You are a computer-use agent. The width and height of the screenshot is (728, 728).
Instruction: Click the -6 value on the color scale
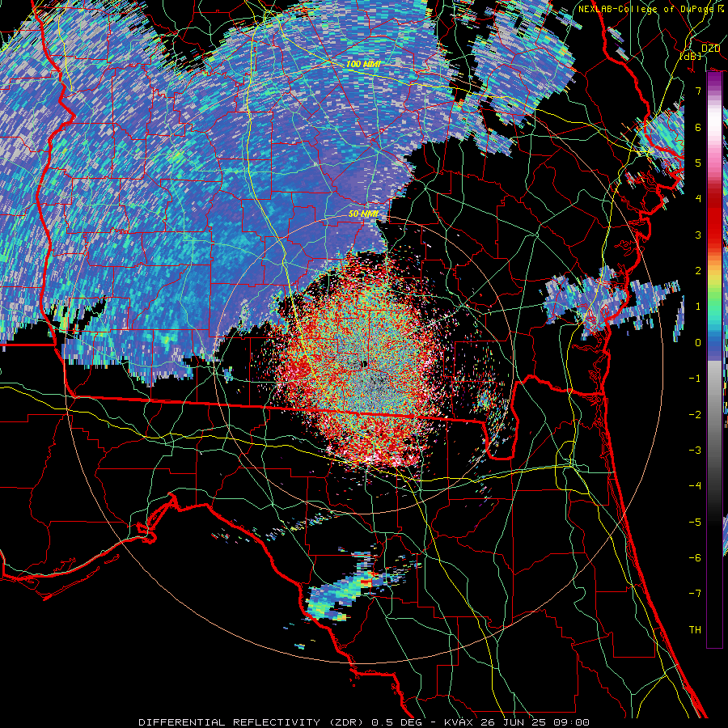click(x=695, y=558)
